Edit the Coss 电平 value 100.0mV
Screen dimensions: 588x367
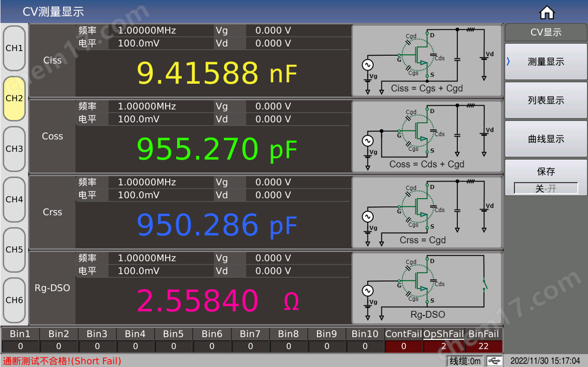138,119
